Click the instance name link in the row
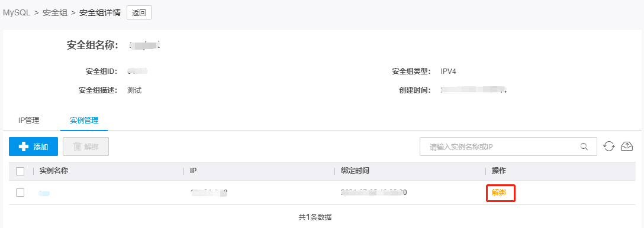This screenshot has width=644, height=228. tap(44, 193)
